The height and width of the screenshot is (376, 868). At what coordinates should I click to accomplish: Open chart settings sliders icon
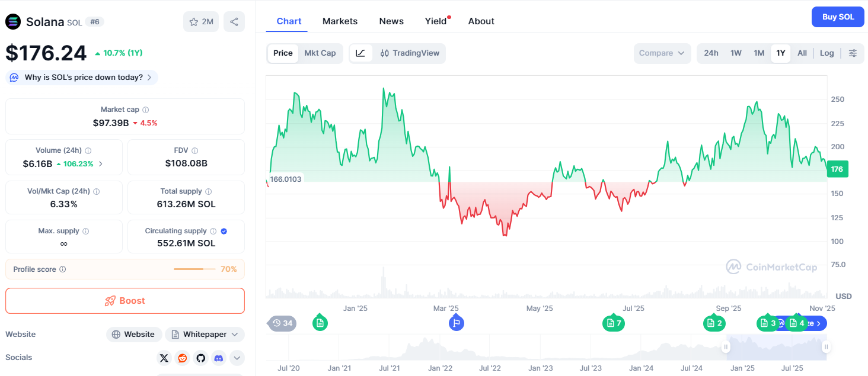[853, 53]
